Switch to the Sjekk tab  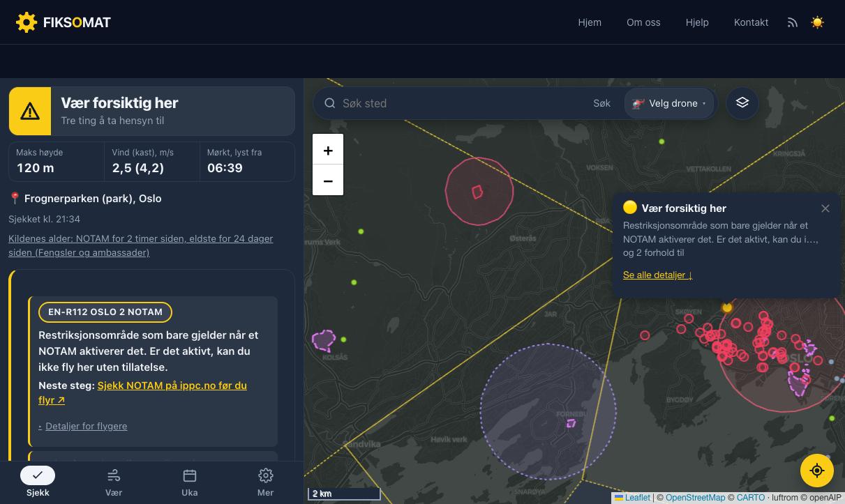(38, 482)
